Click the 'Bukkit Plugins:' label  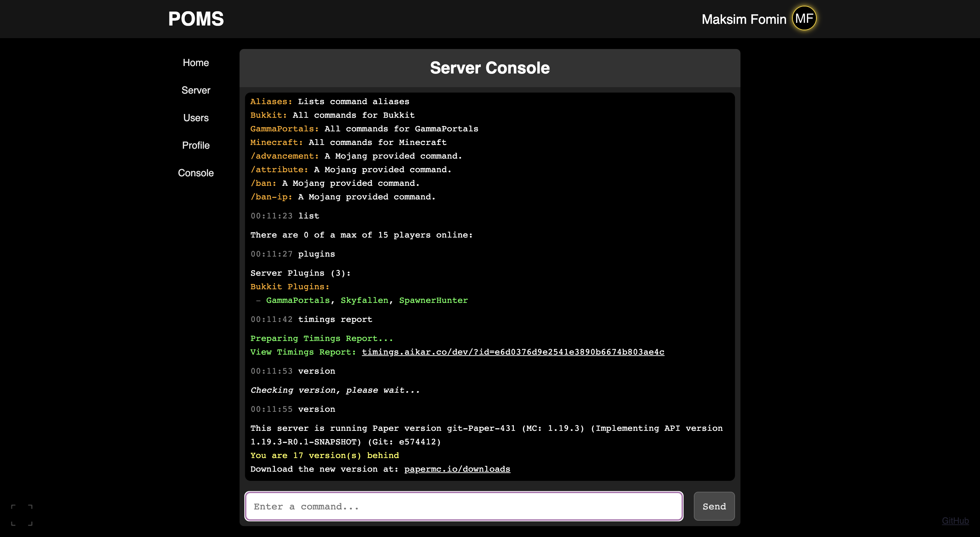point(290,287)
